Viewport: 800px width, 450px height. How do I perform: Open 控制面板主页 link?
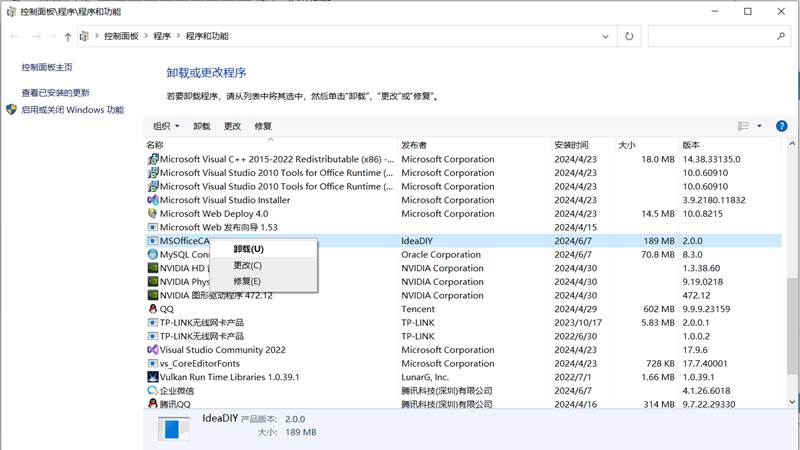[47, 67]
